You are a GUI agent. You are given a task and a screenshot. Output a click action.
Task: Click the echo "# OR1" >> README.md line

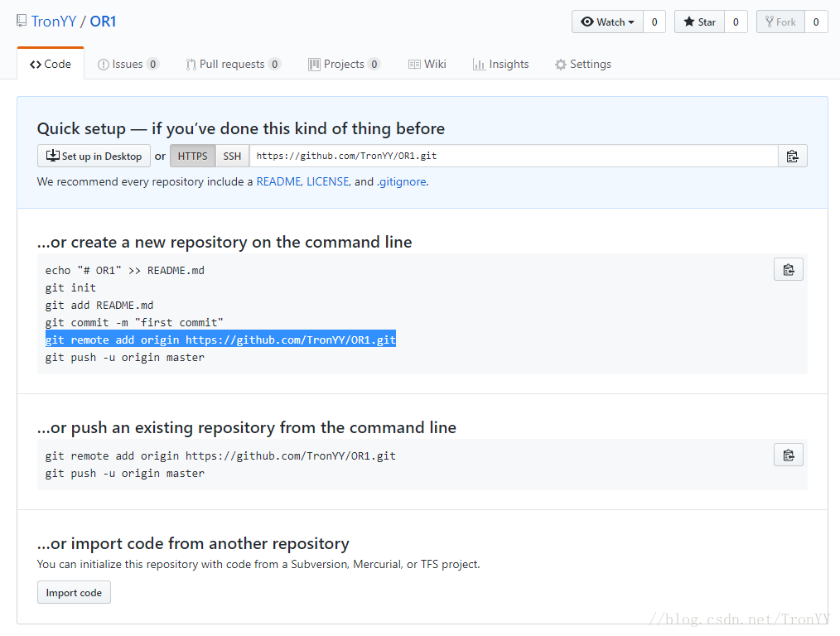pos(125,270)
